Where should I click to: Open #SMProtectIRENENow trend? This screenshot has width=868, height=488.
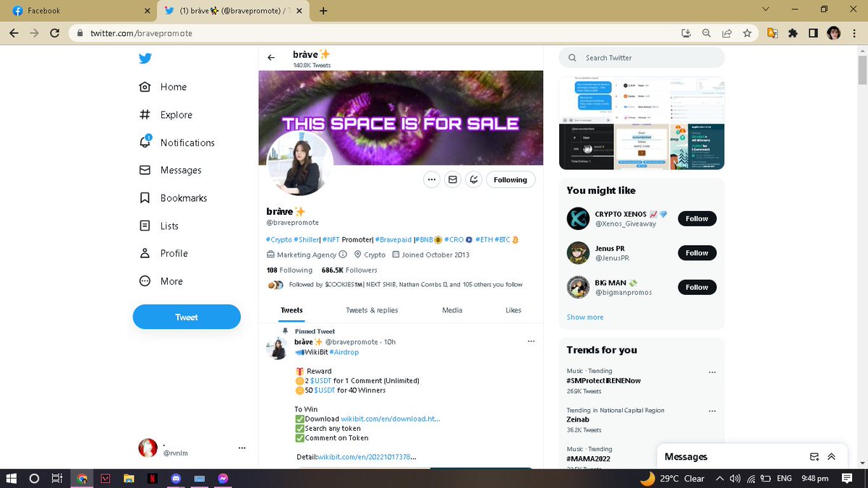point(604,380)
